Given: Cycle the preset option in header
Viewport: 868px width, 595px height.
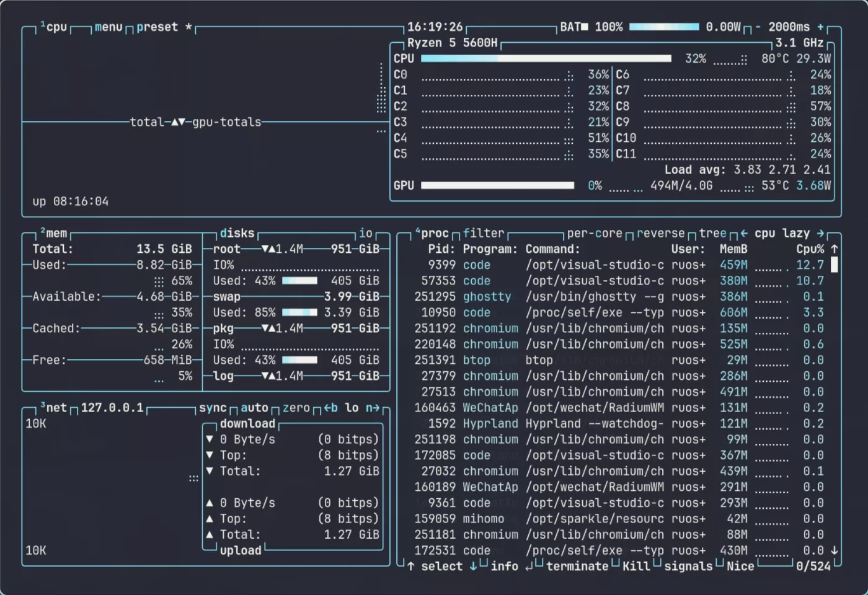Looking at the screenshot, I should pos(157,27).
